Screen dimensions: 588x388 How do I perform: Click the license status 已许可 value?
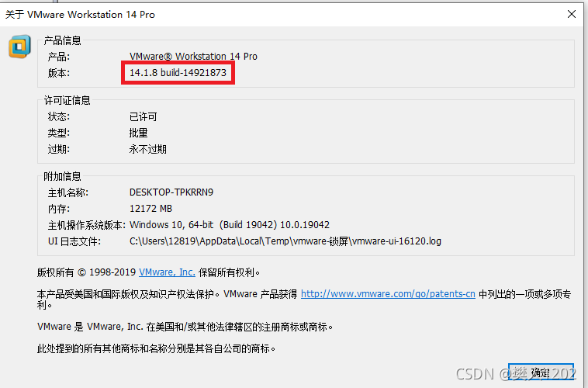point(143,116)
